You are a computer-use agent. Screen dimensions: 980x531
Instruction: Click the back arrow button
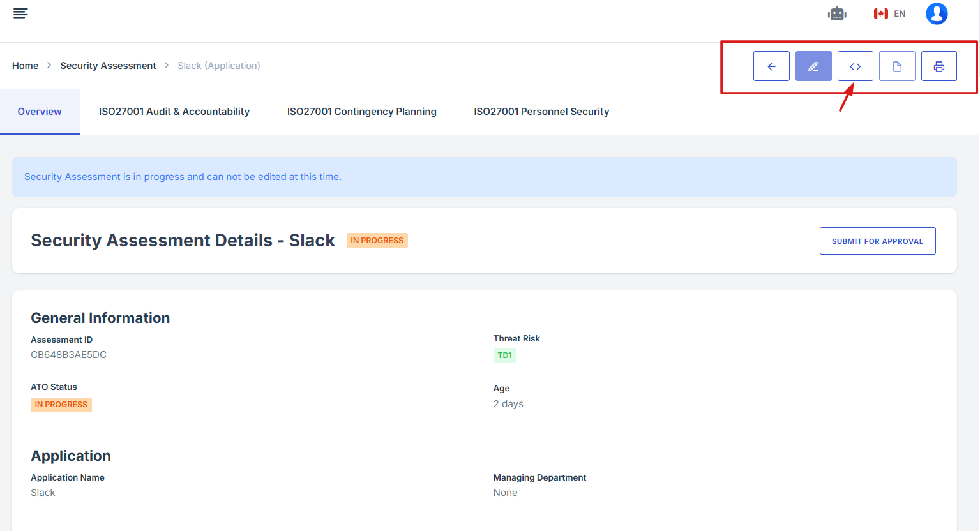[771, 66]
